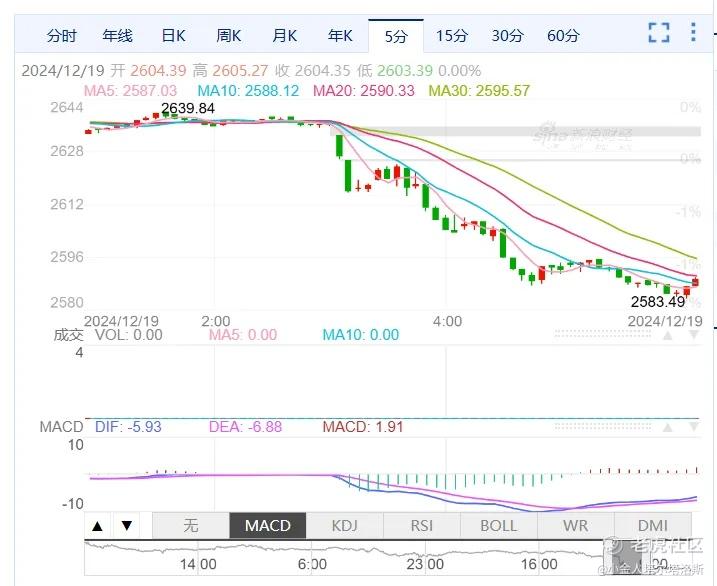The width and height of the screenshot is (717, 586).
Task: Click the MA5: 2587.03 legend value
Action: [x=130, y=91]
